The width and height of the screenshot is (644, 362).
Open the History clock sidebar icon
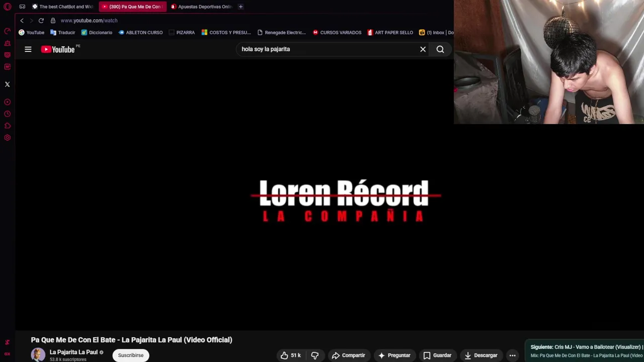pos(7,114)
